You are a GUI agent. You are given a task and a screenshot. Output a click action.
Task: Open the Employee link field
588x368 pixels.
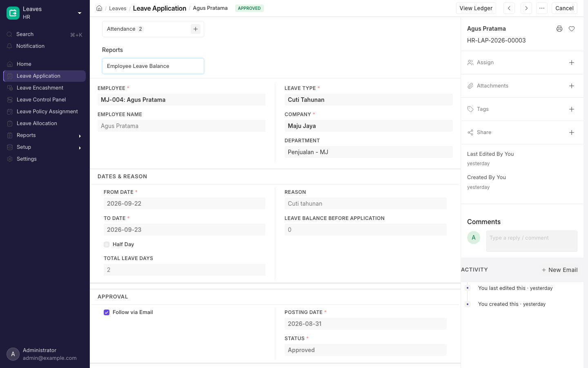181,100
